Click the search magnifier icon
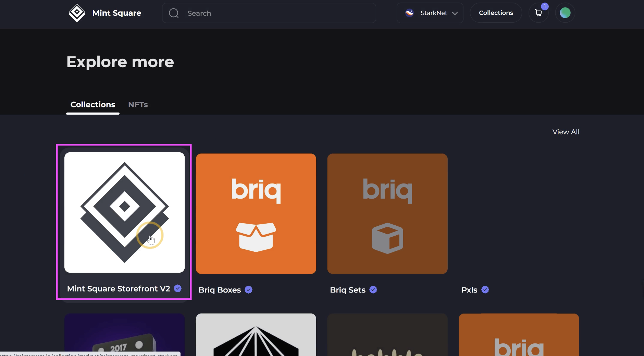 click(174, 13)
